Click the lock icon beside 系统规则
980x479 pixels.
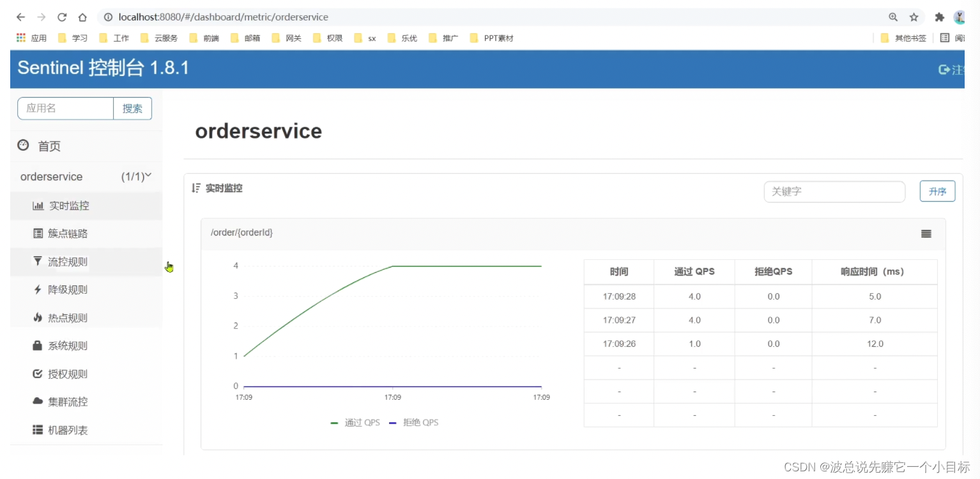[38, 346]
